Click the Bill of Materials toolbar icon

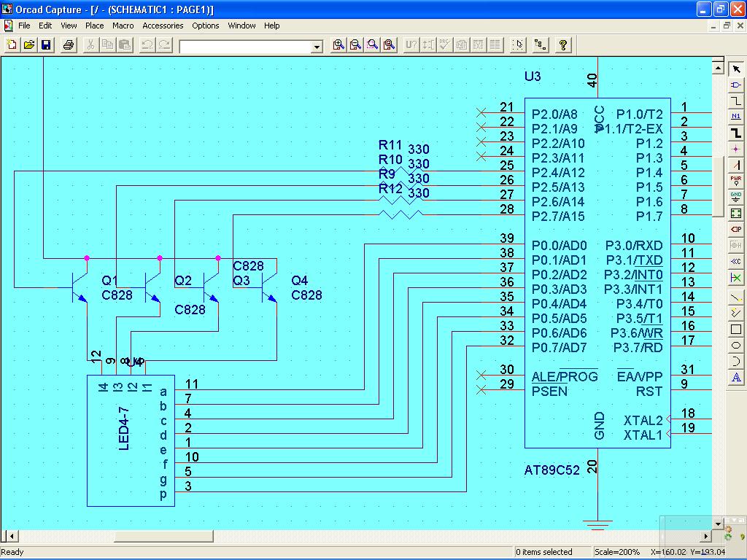pos(495,44)
